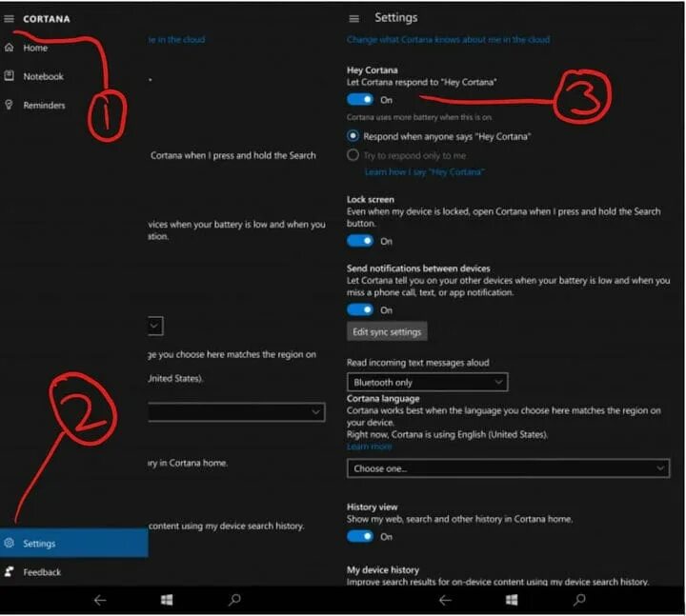Click the Learn more link under Cortana language
The width and height of the screenshot is (686, 616).
pos(370,447)
